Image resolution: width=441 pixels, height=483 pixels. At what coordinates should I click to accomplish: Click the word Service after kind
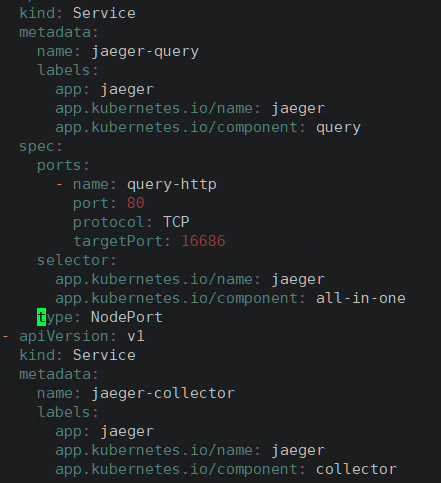pyautogui.click(x=104, y=13)
